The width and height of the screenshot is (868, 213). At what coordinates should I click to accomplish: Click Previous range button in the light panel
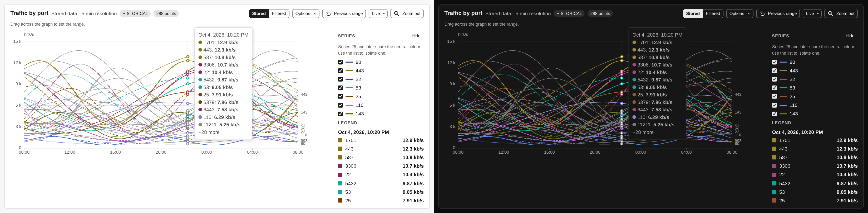344,14
